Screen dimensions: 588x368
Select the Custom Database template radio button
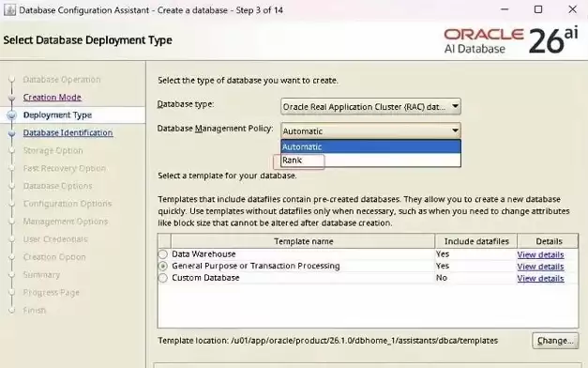pos(163,278)
